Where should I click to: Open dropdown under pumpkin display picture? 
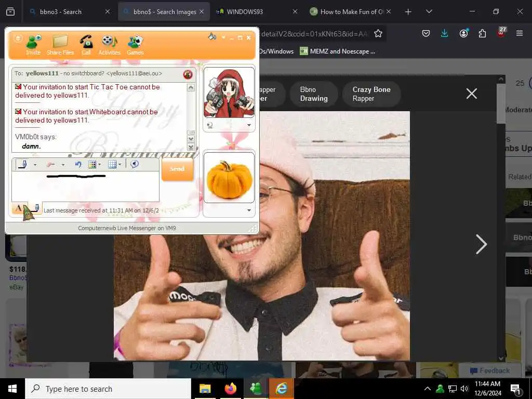pos(249,210)
